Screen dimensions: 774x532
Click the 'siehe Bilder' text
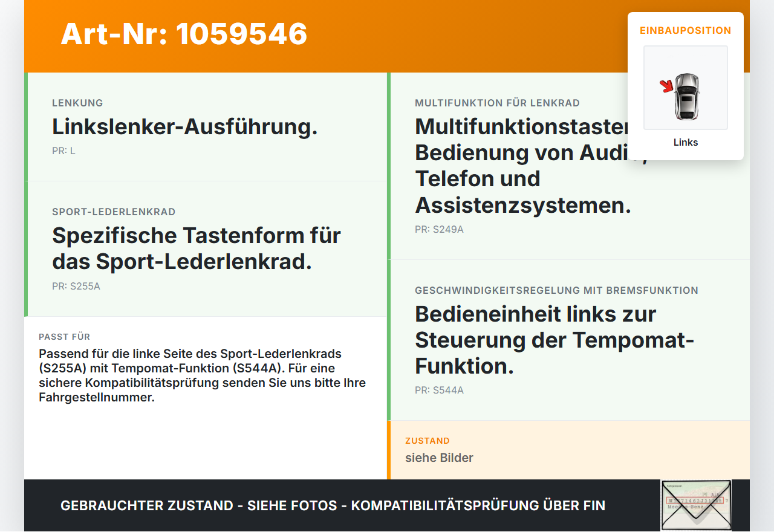click(439, 458)
